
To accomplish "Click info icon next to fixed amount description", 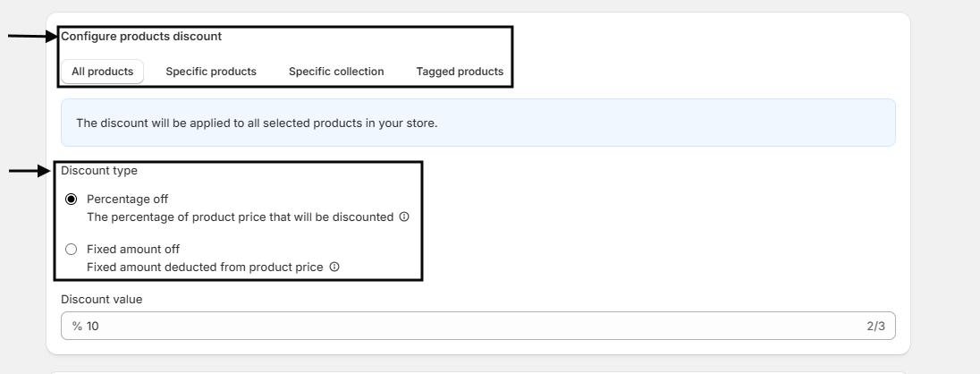I will tap(334, 267).
